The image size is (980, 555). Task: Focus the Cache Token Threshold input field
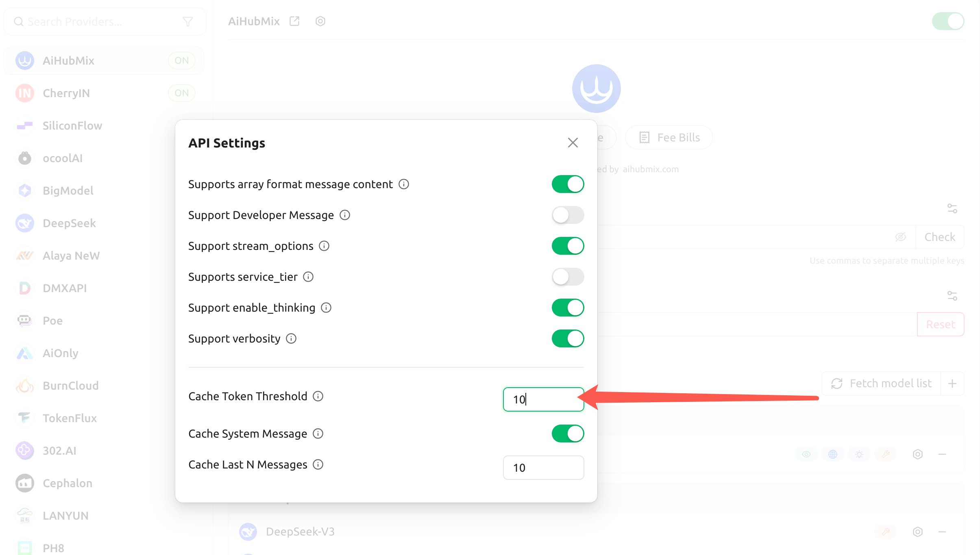pyautogui.click(x=543, y=399)
